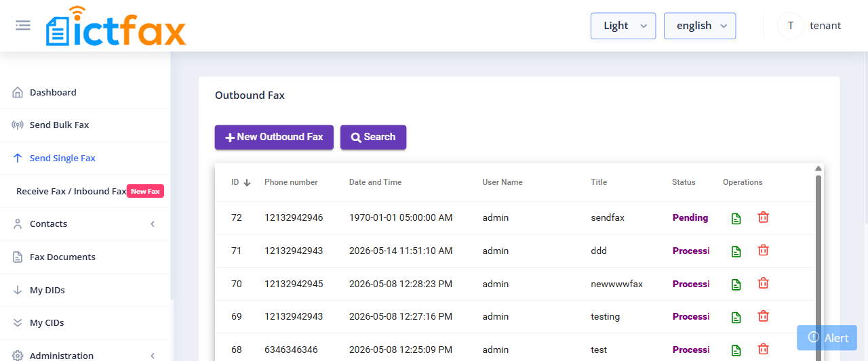Viewport: 868px width, 361px height.
Task: Click phone number 6346346346
Action: click(x=291, y=349)
